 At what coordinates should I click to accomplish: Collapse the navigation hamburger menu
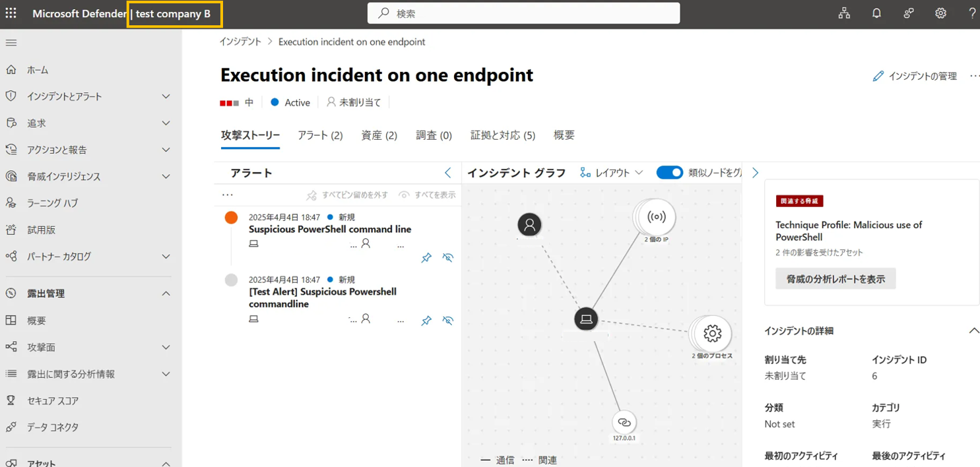[11, 43]
